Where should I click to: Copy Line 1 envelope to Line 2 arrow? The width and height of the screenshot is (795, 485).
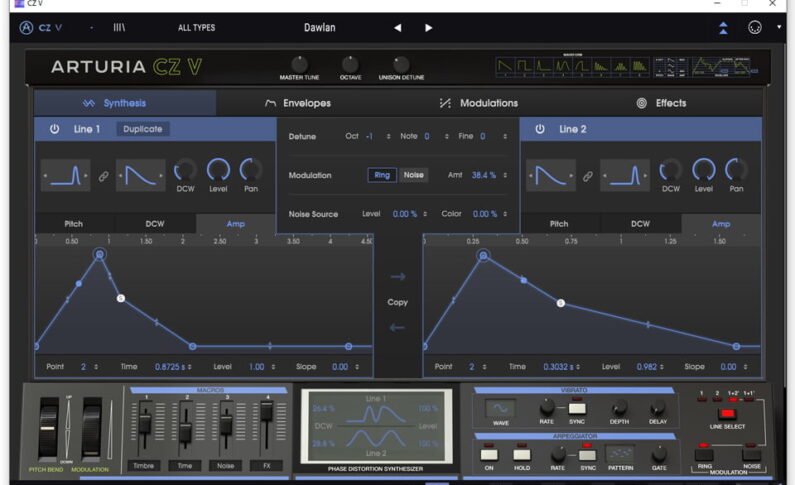tap(398, 277)
